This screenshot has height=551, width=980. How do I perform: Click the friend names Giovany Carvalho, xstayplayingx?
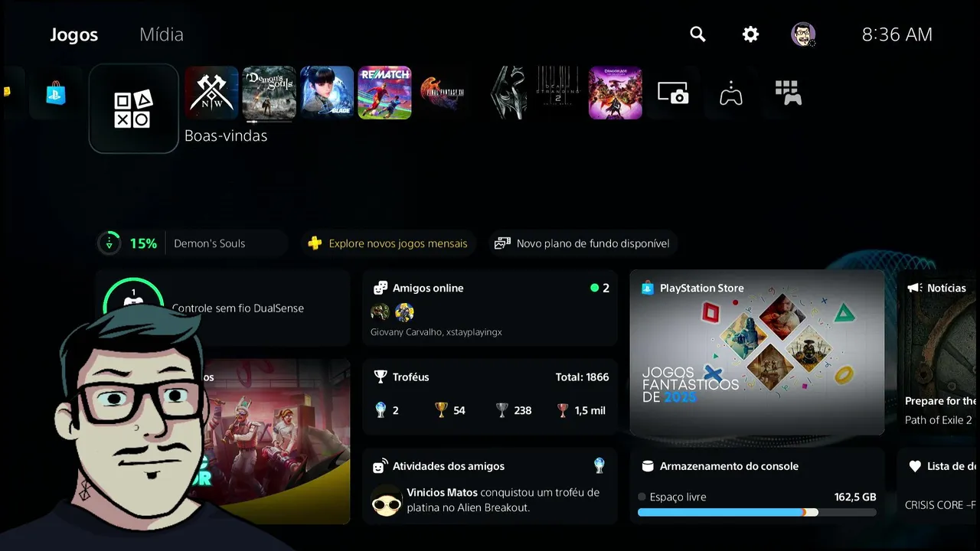[436, 332]
